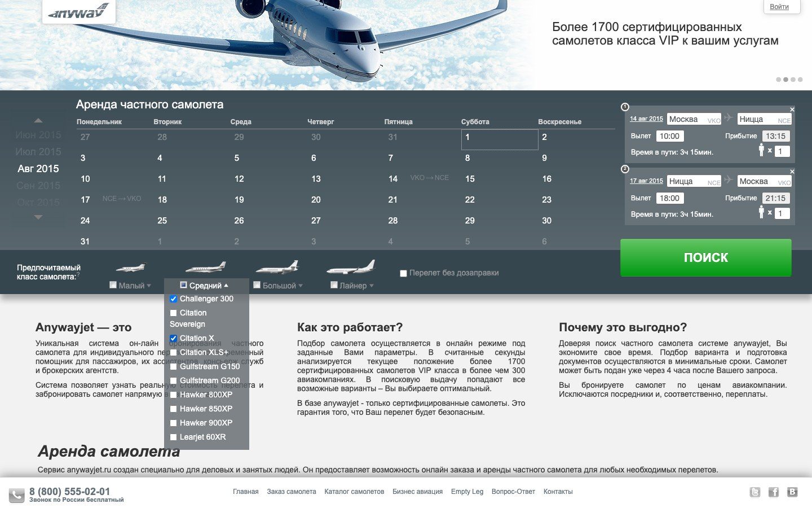Switch to the first banner slide dot
Image resolution: width=812 pixels, height=508 pixels.
coord(779,80)
